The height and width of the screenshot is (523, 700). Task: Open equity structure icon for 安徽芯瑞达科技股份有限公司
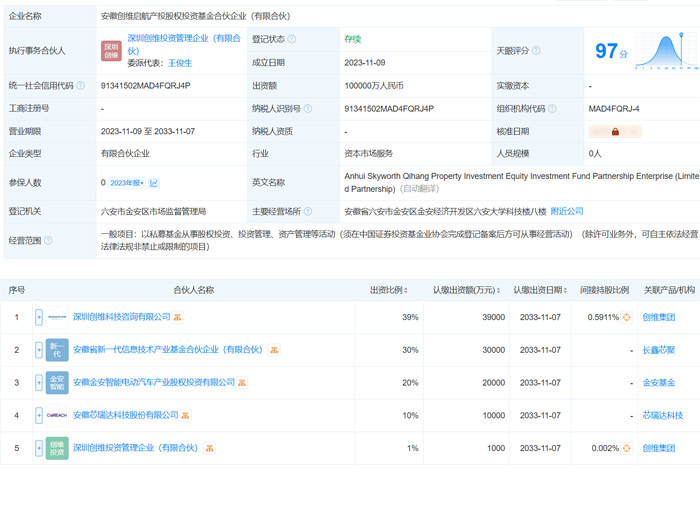tap(185, 415)
